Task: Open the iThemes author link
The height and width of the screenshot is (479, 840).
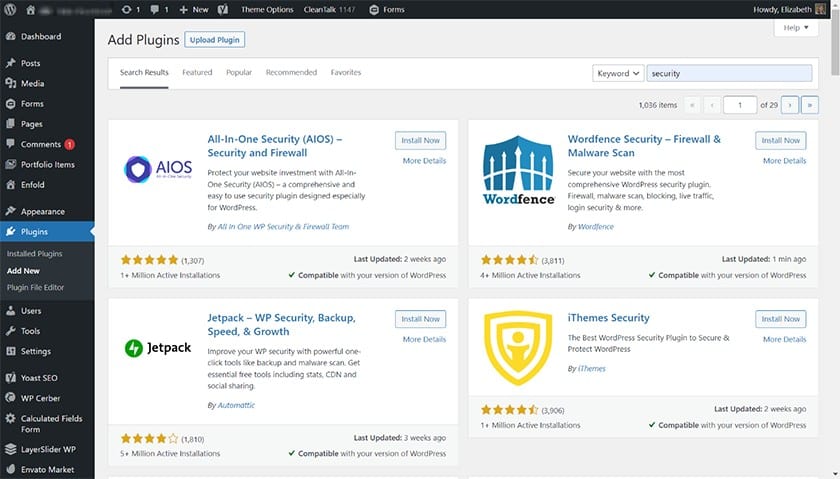Action: click(592, 369)
